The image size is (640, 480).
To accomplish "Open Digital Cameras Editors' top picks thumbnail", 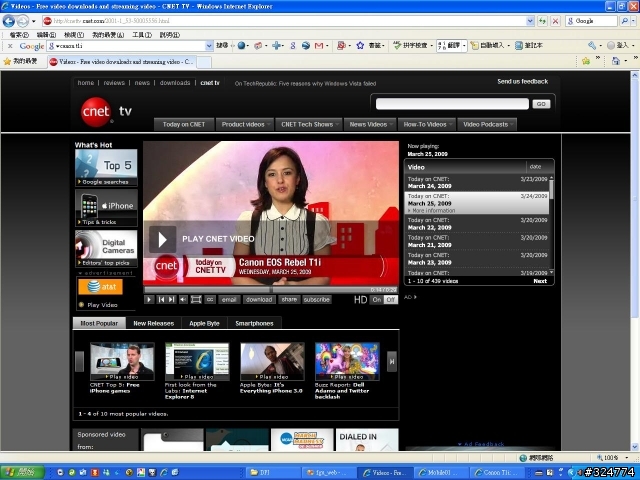I will [106, 249].
